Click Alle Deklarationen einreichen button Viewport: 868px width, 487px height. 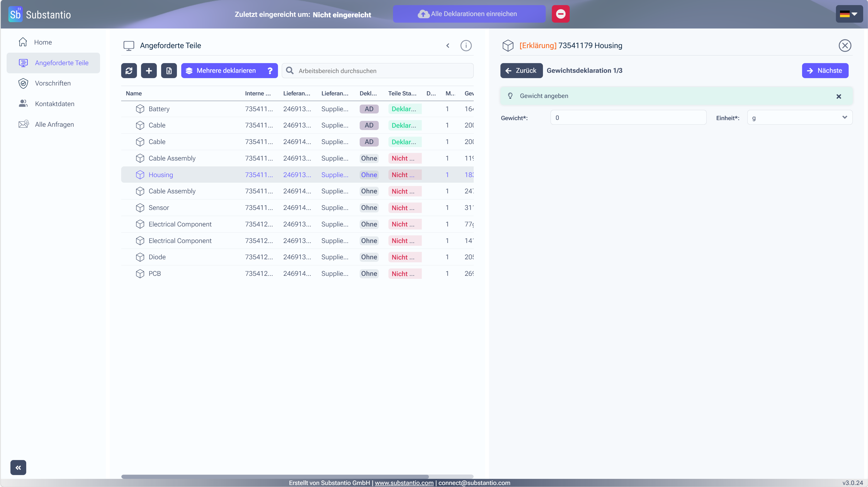(469, 14)
